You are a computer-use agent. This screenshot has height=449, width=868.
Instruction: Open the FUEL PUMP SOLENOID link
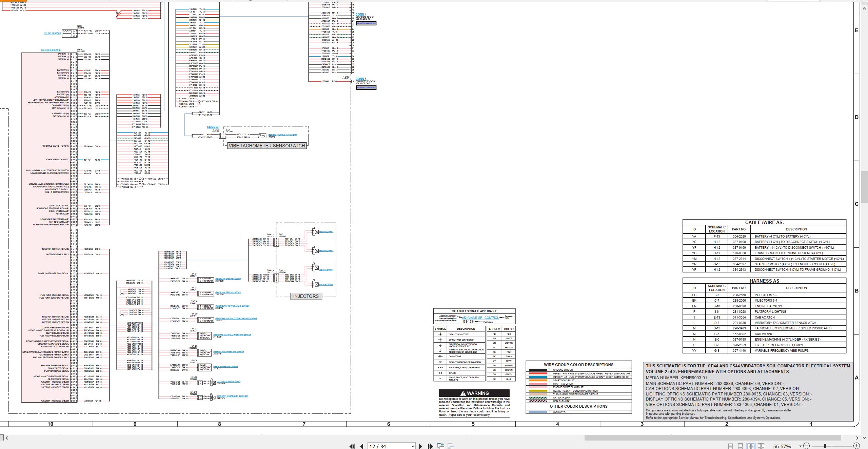(229, 382)
